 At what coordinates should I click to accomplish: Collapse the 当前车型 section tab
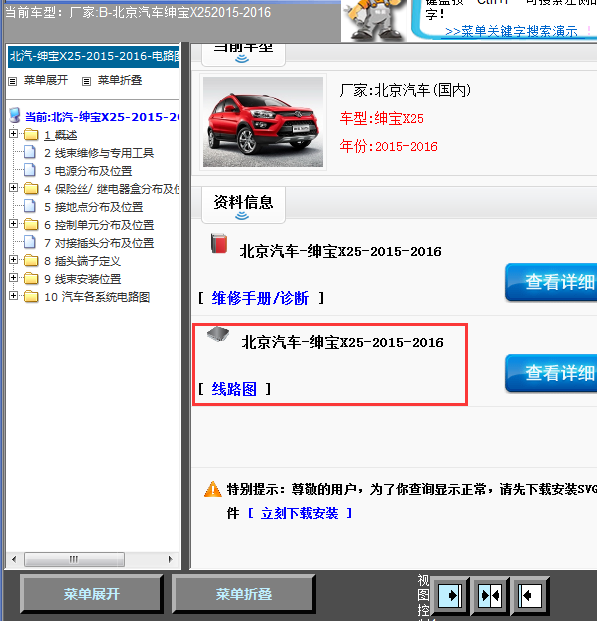pyautogui.click(x=243, y=54)
